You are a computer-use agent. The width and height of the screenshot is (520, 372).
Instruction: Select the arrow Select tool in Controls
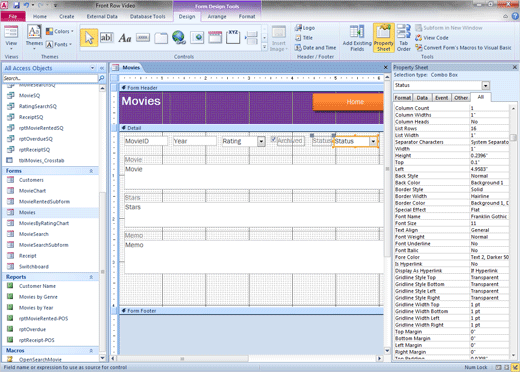tap(89, 38)
